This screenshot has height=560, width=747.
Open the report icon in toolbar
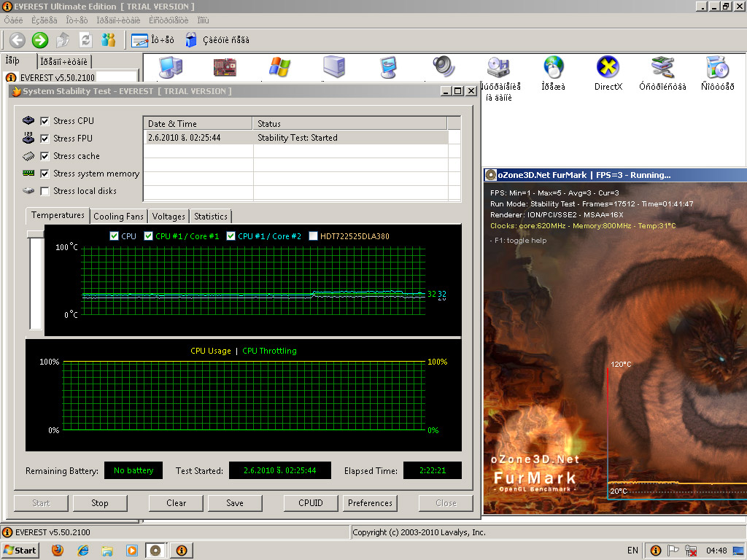[139, 41]
